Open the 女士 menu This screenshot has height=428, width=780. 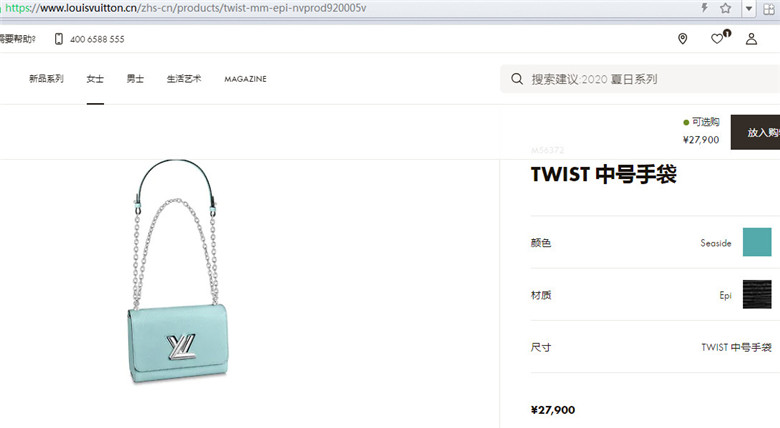pyautogui.click(x=95, y=79)
